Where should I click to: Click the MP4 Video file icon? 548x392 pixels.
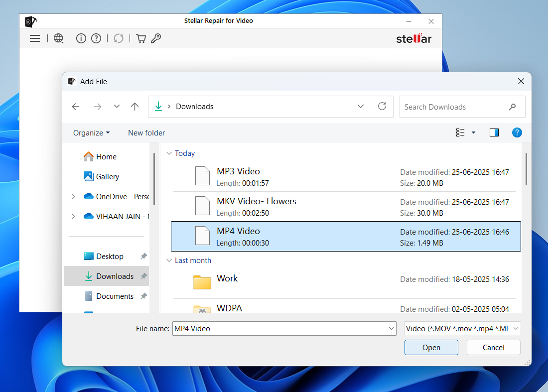(202, 236)
